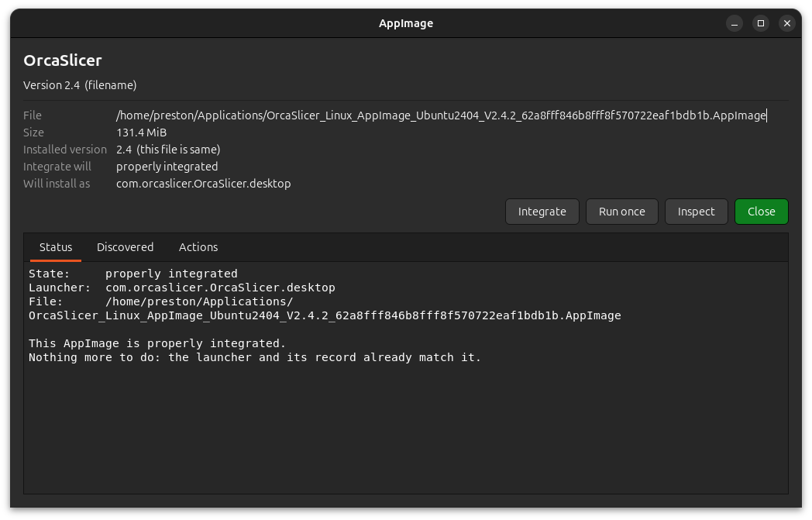Click '2.4 (this file is same)' value
The height and width of the screenshot is (520, 812).
point(168,149)
